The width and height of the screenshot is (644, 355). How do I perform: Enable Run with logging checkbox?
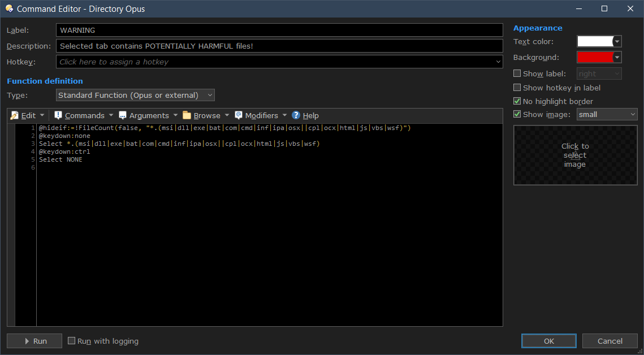(x=72, y=341)
